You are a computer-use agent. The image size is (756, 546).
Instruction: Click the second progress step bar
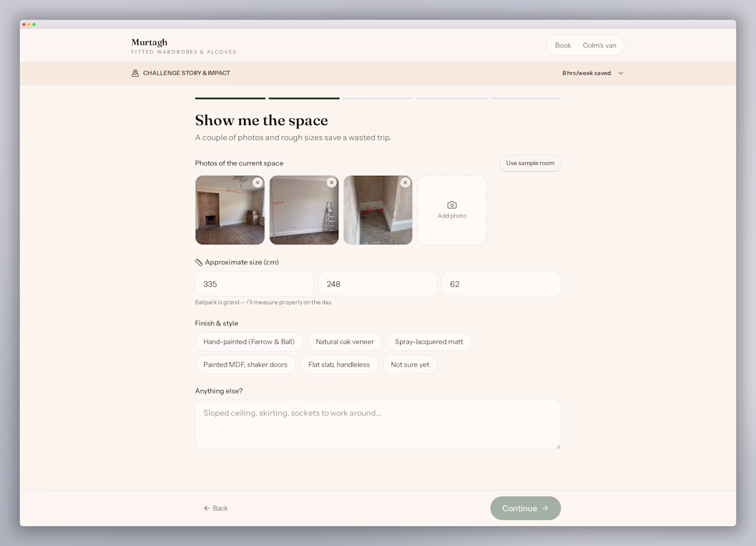(x=304, y=98)
